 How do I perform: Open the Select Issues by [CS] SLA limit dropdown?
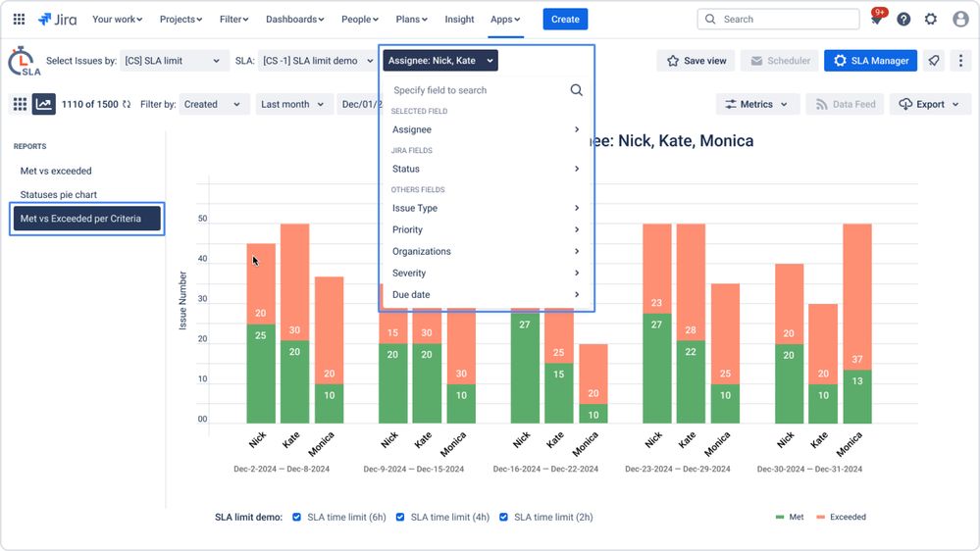[x=173, y=61]
